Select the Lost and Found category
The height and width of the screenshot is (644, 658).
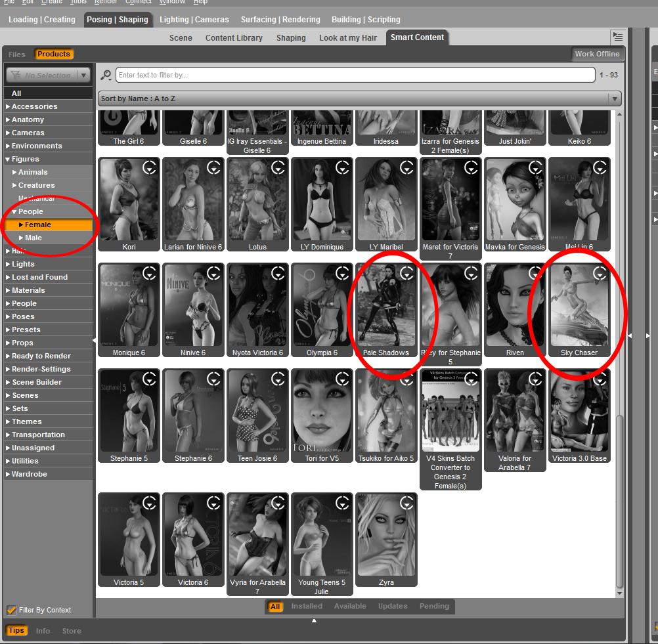click(x=48, y=277)
